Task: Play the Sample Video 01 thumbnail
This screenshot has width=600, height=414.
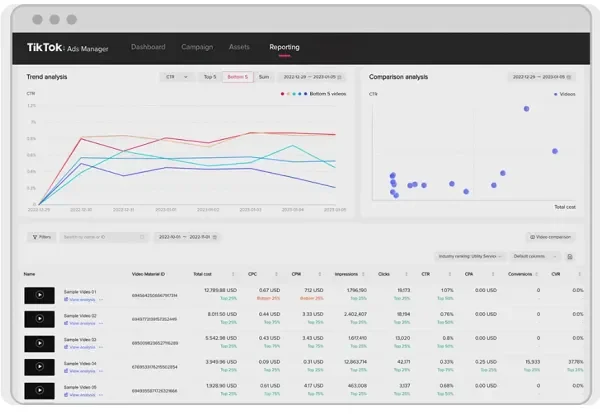Action: [x=39, y=295]
